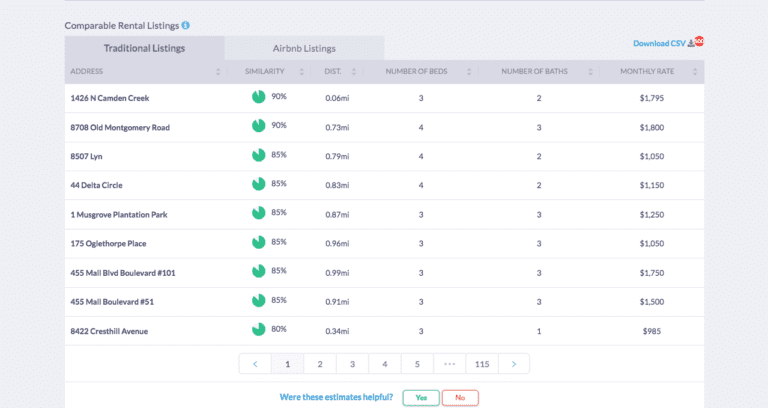Click the info icon beside Comparable Rental Listings
Image resolution: width=768 pixels, height=408 pixels.
point(186,25)
